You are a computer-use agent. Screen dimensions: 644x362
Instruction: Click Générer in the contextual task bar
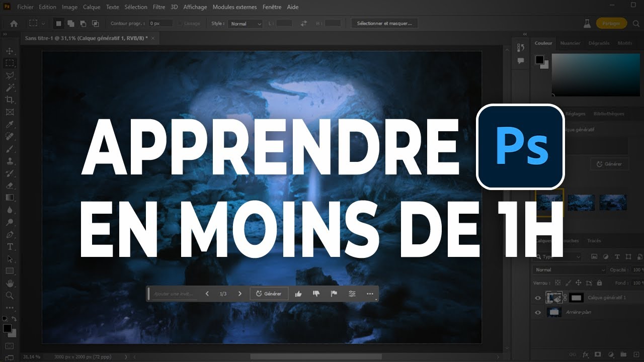click(x=269, y=294)
